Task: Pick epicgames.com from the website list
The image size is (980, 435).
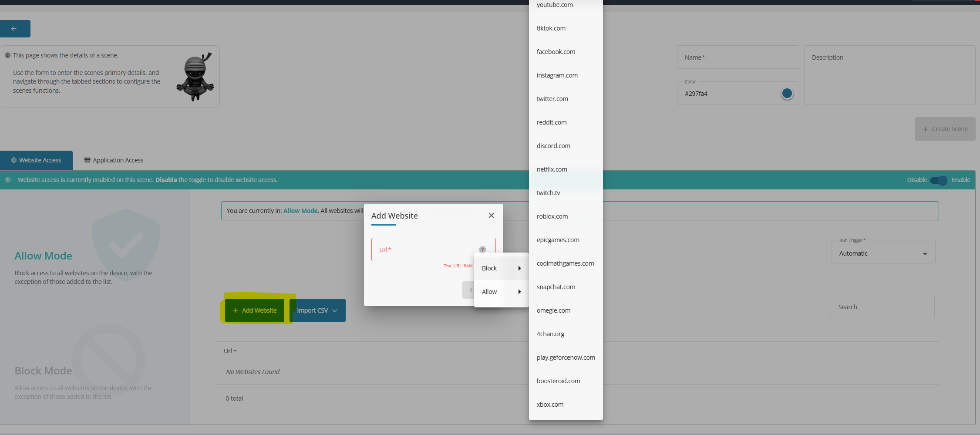Action: [x=566, y=240]
